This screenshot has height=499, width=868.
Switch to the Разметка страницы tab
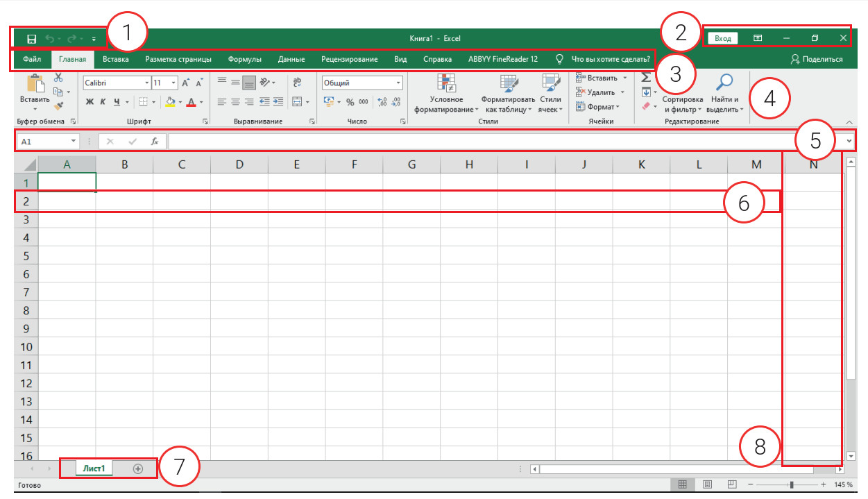(x=178, y=59)
